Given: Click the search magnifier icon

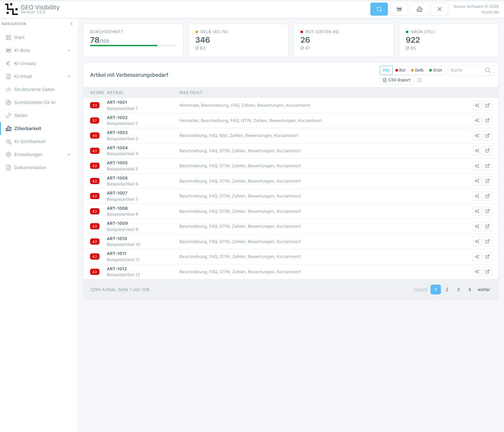Looking at the screenshot, I should click(x=488, y=70).
